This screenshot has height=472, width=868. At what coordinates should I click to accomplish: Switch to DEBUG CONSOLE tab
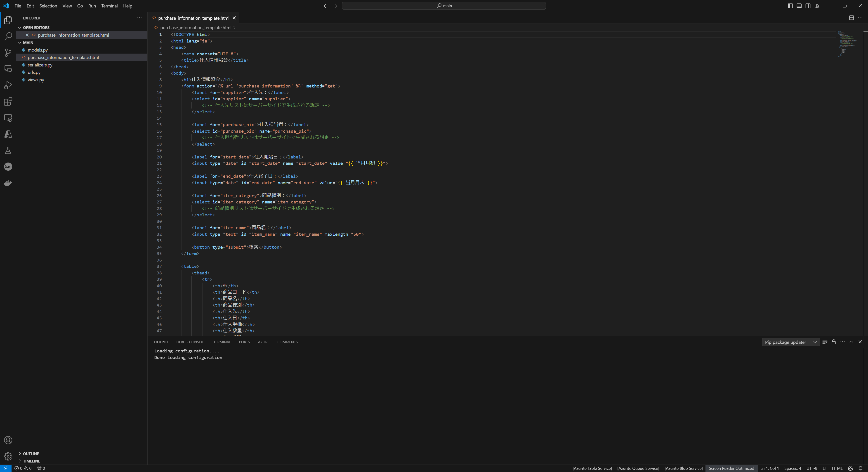tap(191, 342)
